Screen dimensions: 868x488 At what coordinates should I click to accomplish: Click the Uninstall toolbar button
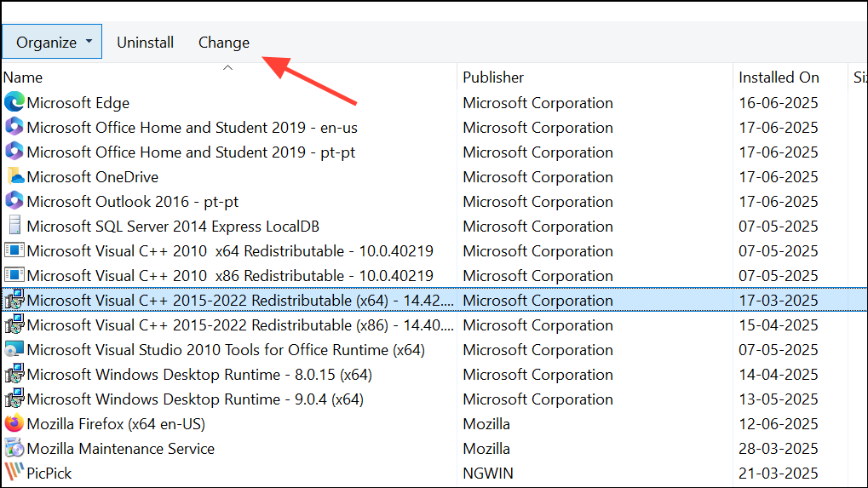click(x=145, y=43)
